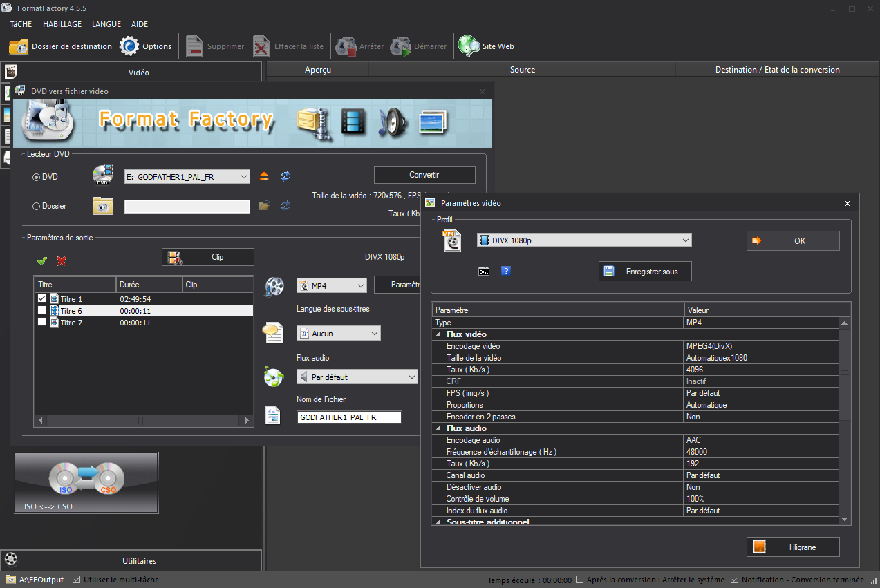
Task: Click OK in Paramètres vidéo
Action: tap(793, 240)
